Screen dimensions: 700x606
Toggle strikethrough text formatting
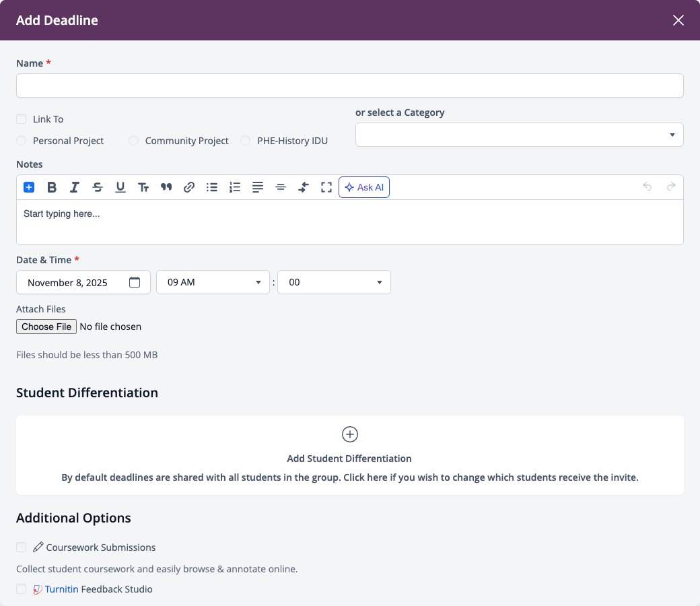[98, 187]
